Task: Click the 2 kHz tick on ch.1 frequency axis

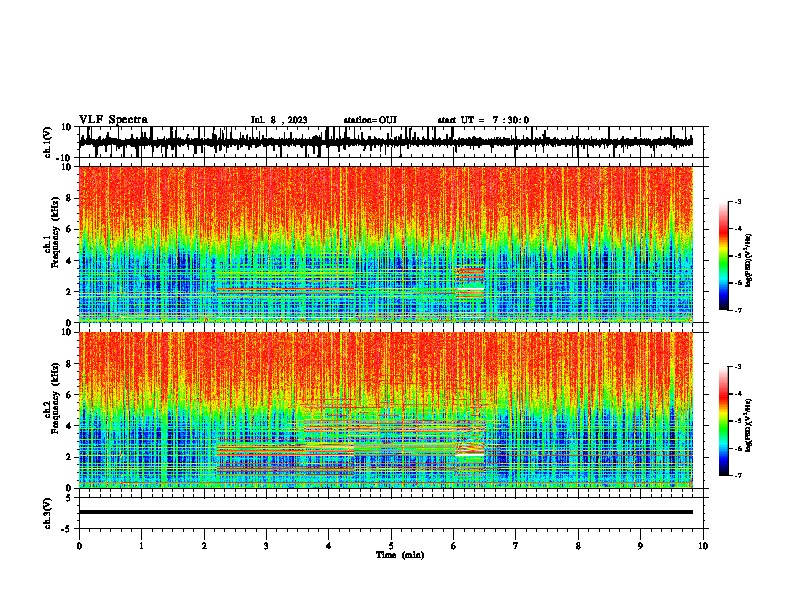Action: [x=69, y=292]
